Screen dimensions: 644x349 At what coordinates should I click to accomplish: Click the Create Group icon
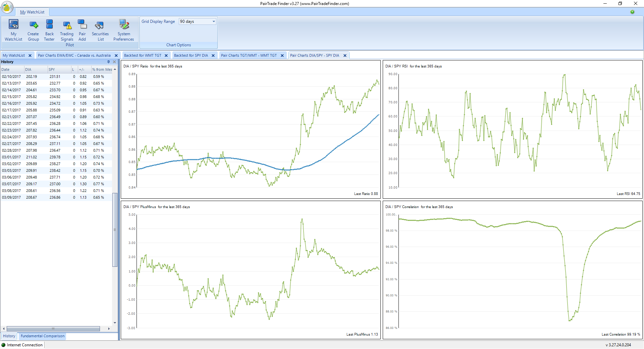[33, 30]
